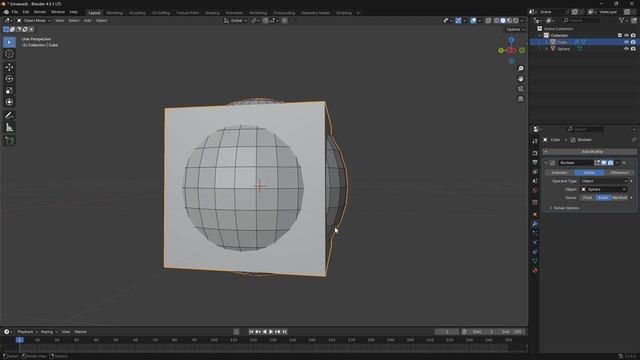This screenshot has width=640, height=360.
Task: Open the Render menu
Action: (40, 12)
